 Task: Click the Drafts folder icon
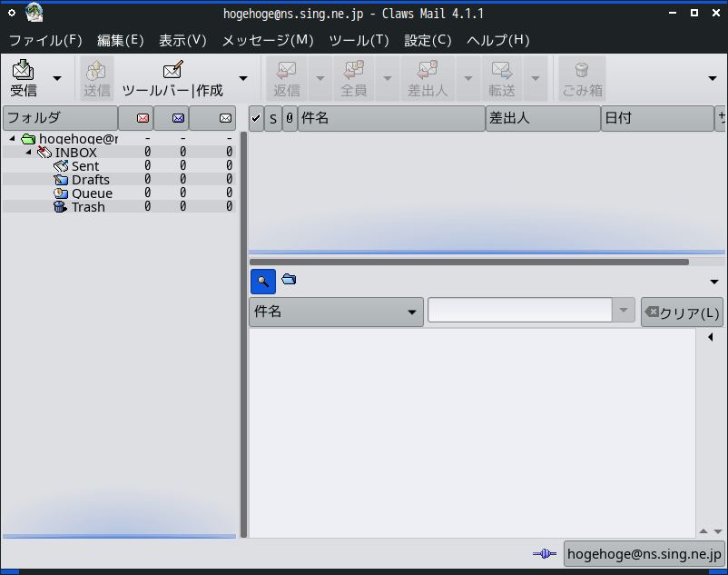pos(61,179)
